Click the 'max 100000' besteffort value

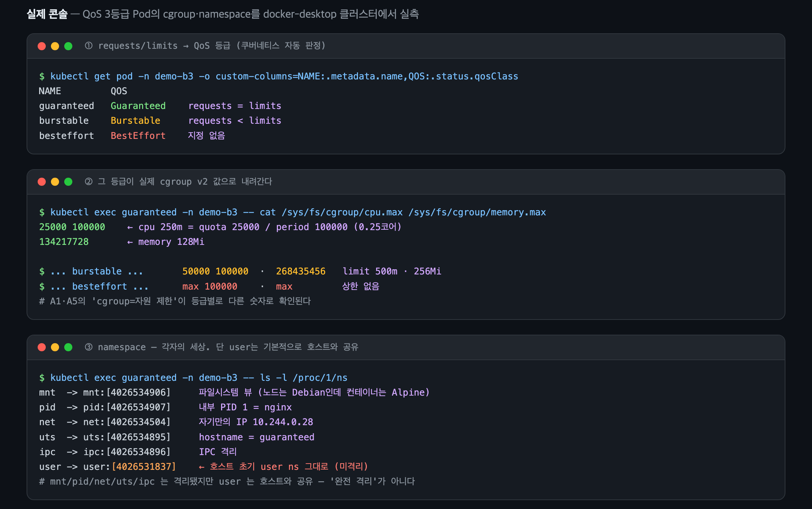210,287
